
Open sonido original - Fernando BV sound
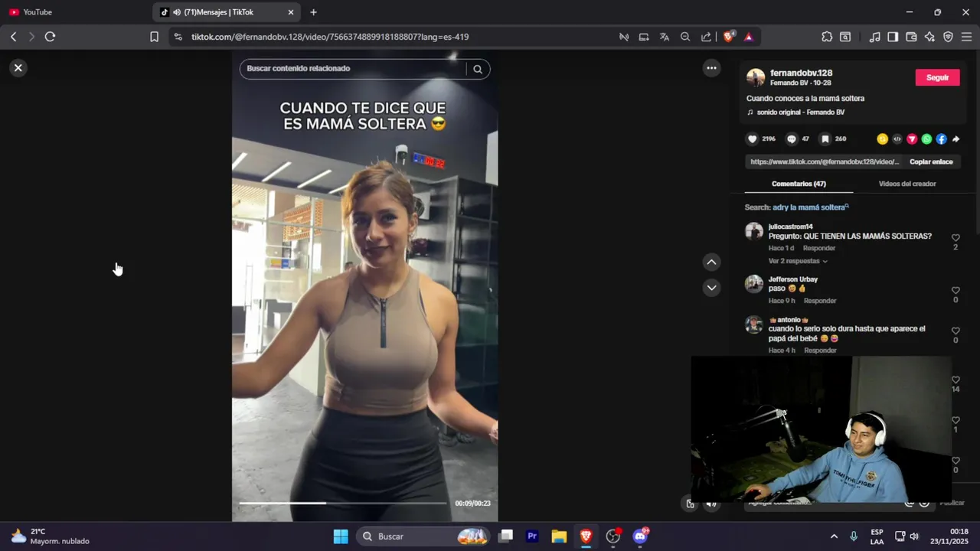[801, 112]
